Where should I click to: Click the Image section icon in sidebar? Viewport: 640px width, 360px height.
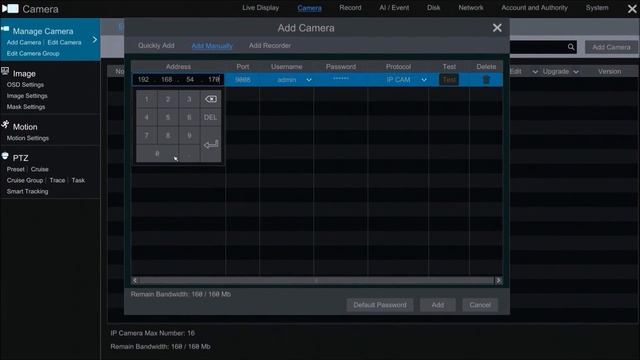(x=5, y=71)
